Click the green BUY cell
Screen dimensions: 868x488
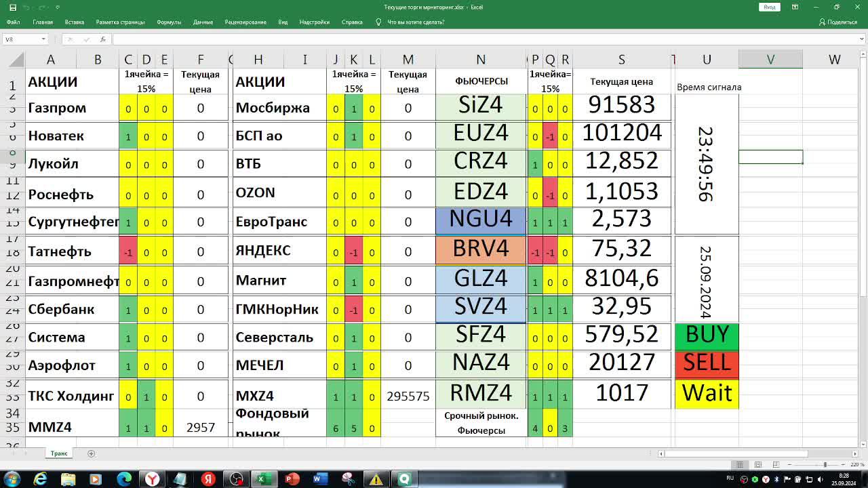tap(707, 335)
